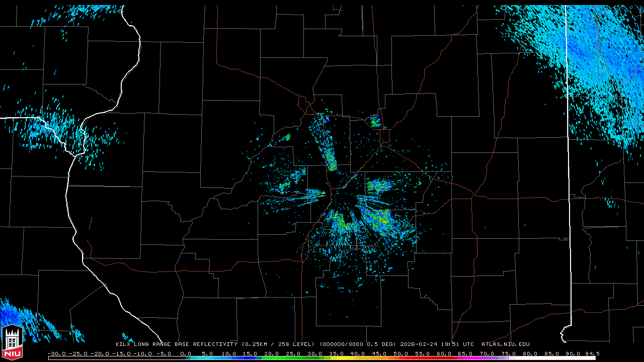Screen dimensions: 644x362
Task: Click the ATLAS.NIU.EDU text
Action: point(505,344)
